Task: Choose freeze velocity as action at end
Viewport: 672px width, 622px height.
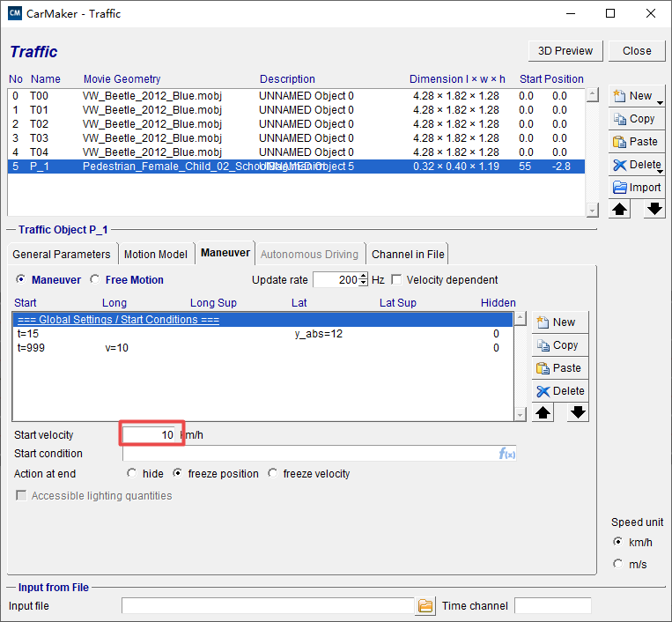Action: click(x=272, y=473)
